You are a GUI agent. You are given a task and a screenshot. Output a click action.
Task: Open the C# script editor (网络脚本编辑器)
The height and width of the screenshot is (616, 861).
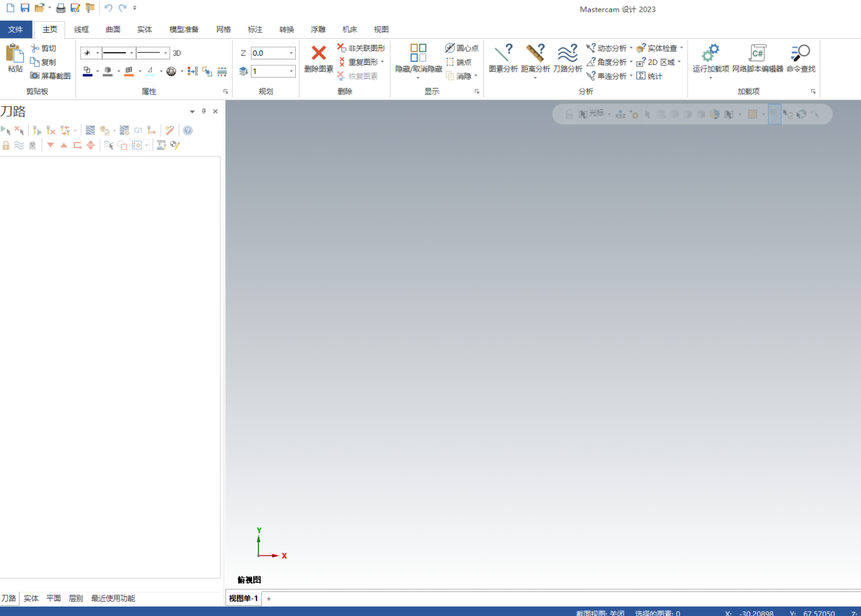click(x=757, y=54)
